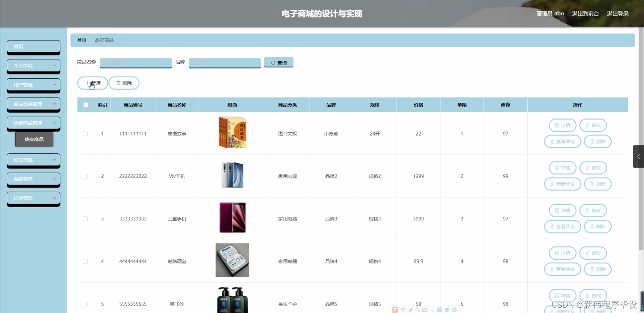Click the trash icon on 三星手机's 删除 button
Image resolution: width=644 pixels, height=313 pixels.
click(591, 226)
